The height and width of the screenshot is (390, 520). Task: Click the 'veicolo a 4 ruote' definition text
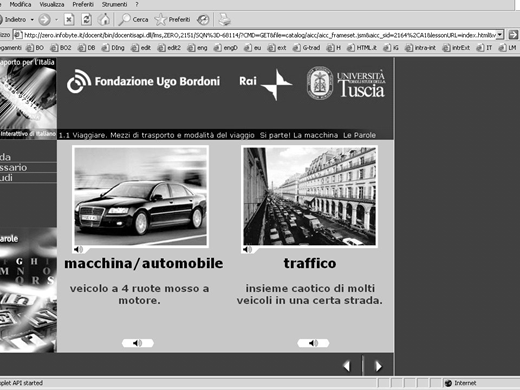point(139,294)
